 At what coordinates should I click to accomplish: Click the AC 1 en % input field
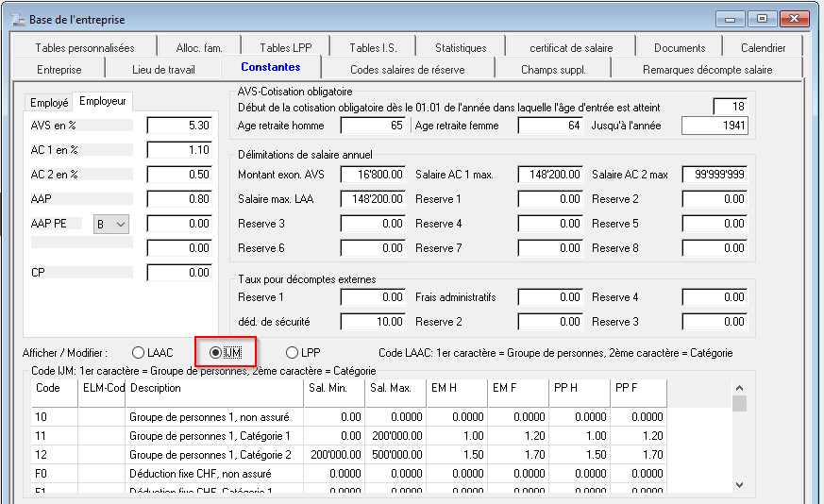pos(179,150)
